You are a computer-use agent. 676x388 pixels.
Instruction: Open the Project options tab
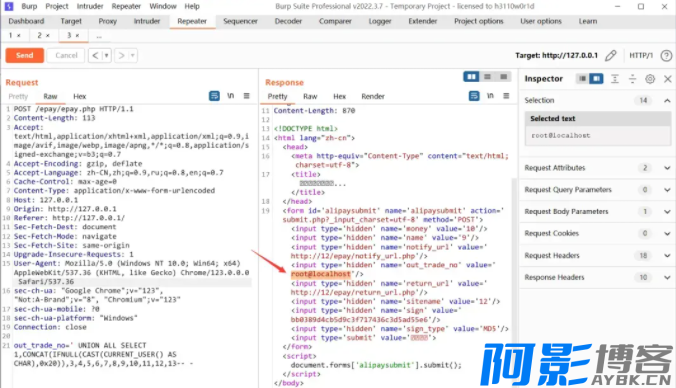tap(479, 21)
